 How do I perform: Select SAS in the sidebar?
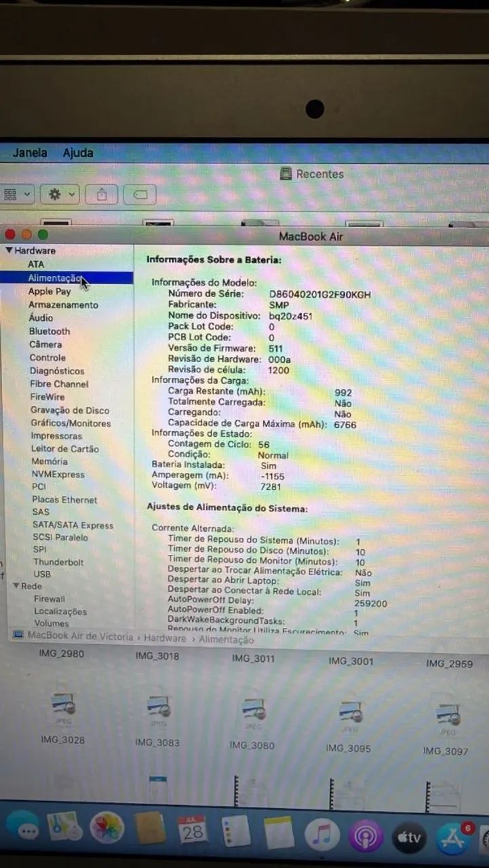click(x=41, y=512)
